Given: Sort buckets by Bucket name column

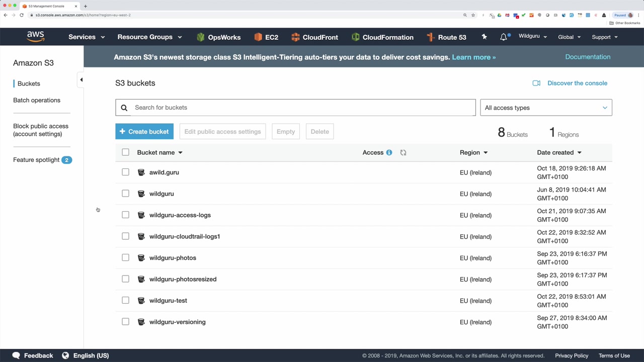Looking at the screenshot, I should 159,152.
